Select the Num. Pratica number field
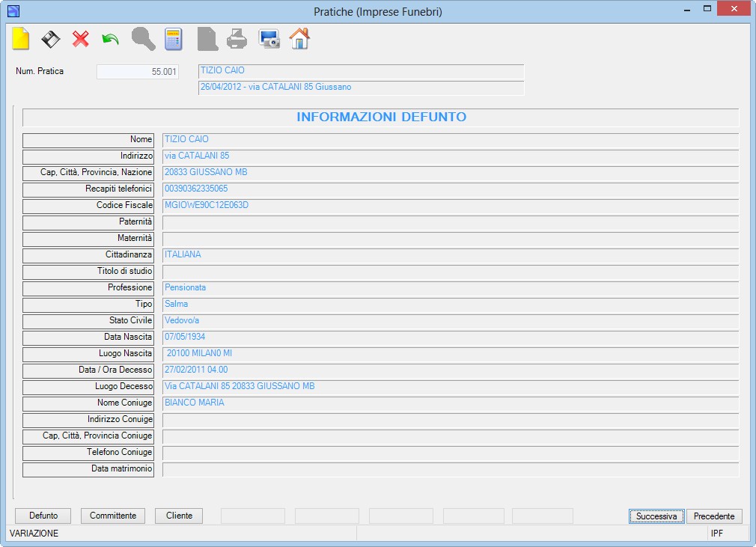Viewport: 756px width, 547px height. coord(138,72)
